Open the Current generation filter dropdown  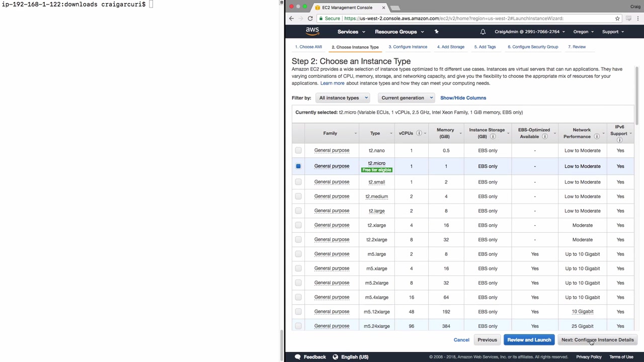pos(407,98)
